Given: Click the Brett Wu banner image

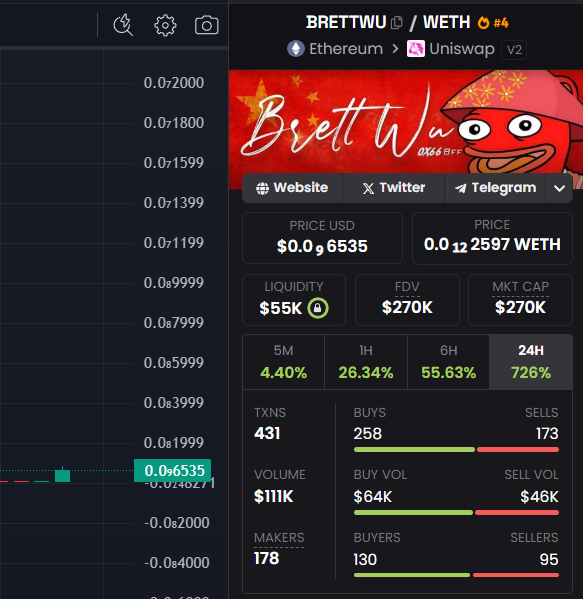Looking at the screenshot, I should (x=406, y=122).
